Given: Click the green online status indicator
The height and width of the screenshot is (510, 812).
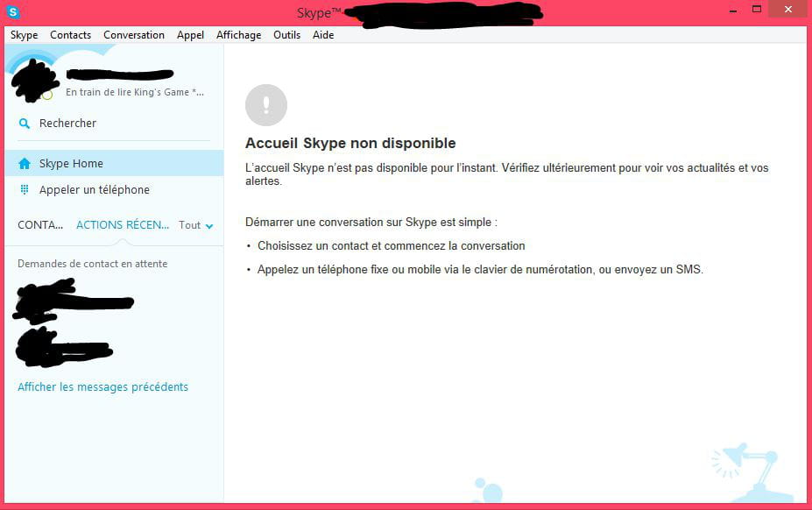Looking at the screenshot, I should tap(47, 96).
